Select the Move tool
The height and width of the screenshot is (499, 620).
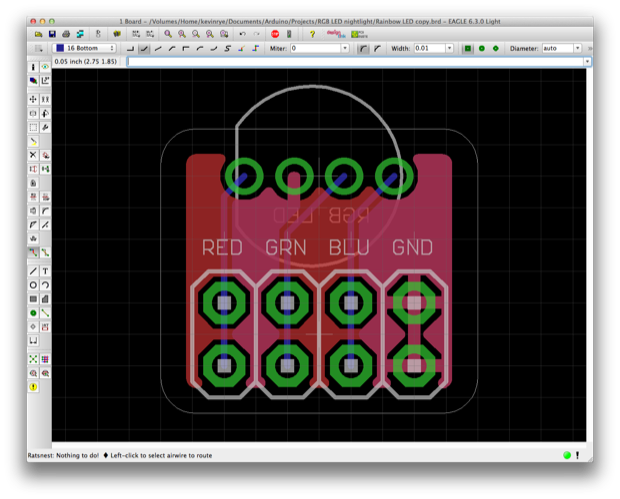pyautogui.click(x=33, y=99)
